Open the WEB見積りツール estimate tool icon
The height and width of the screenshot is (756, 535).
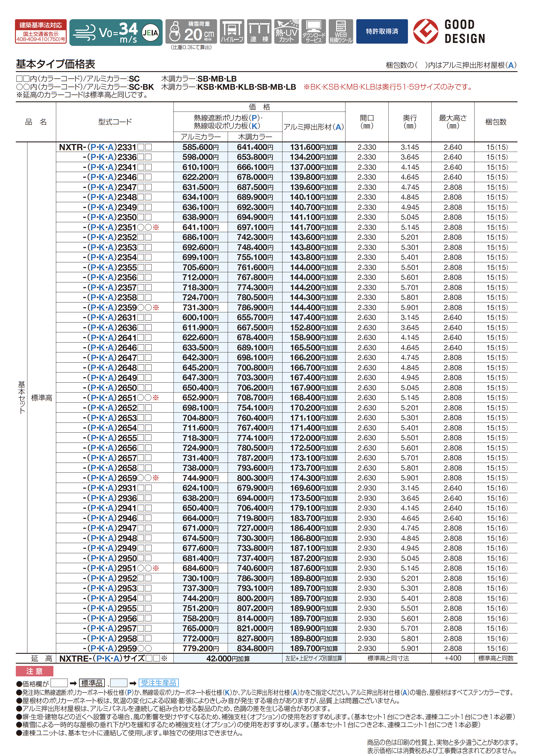[x=341, y=32]
